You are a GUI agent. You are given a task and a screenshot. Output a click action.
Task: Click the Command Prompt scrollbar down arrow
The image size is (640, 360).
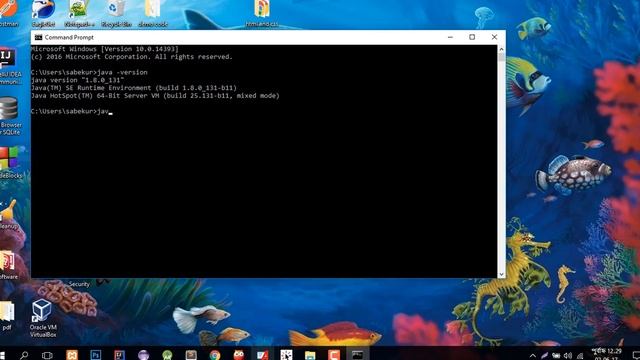point(502,274)
